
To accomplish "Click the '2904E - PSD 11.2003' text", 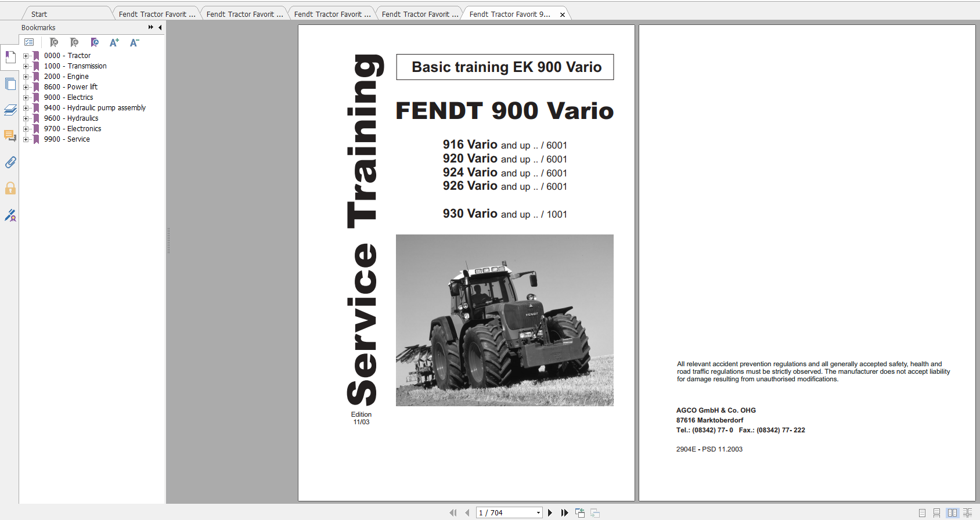I will coord(709,449).
